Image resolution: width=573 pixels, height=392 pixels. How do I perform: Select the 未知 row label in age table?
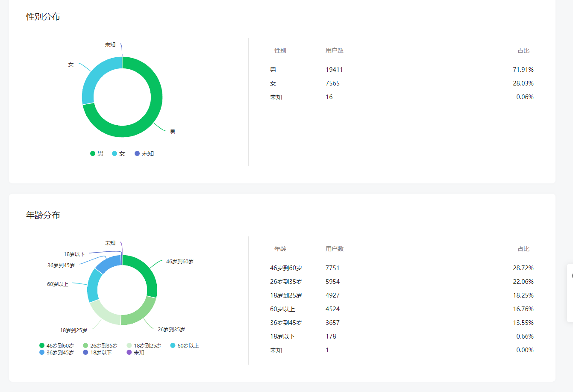tap(276, 350)
